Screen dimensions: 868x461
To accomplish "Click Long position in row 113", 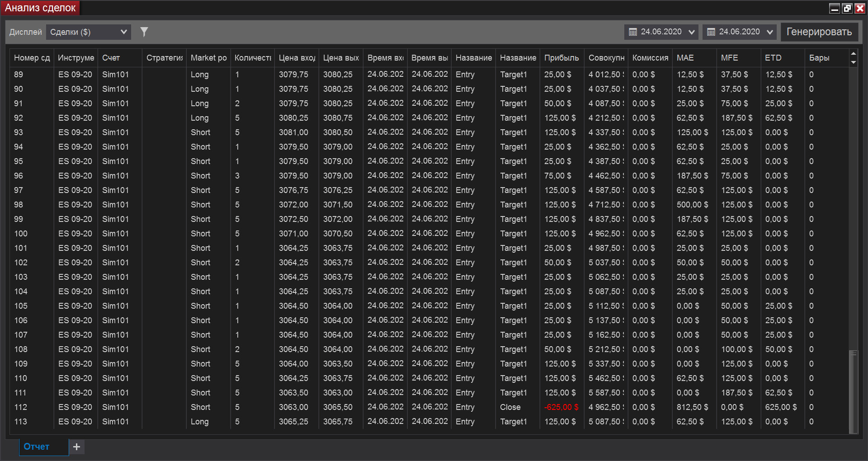I will (x=200, y=422).
